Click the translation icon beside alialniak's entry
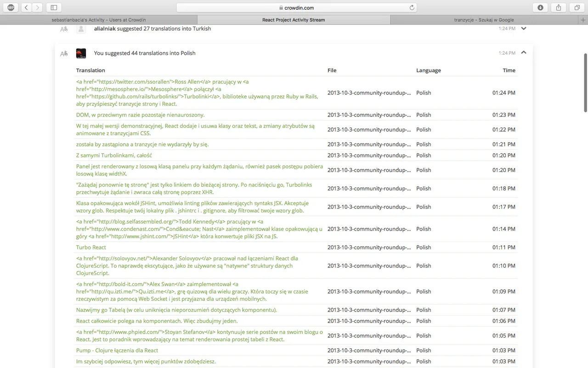Screen dimensions: 588x368 click(x=64, y=29)
